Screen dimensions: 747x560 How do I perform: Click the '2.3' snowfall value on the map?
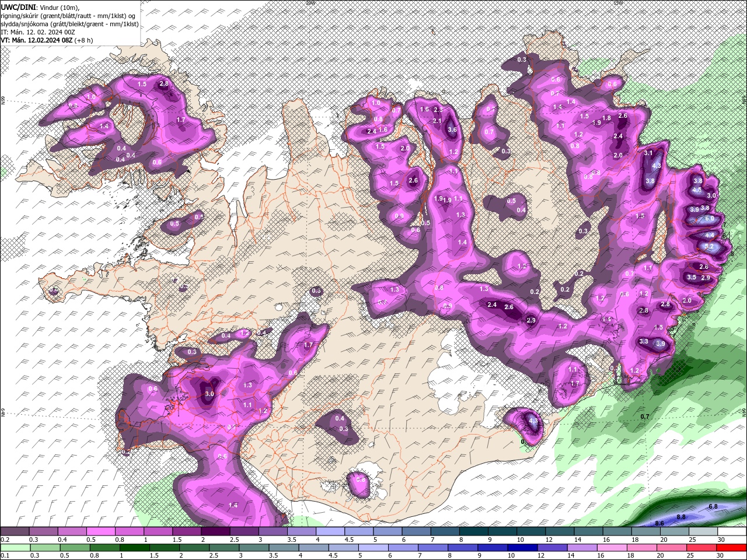(x=438, y=110)
